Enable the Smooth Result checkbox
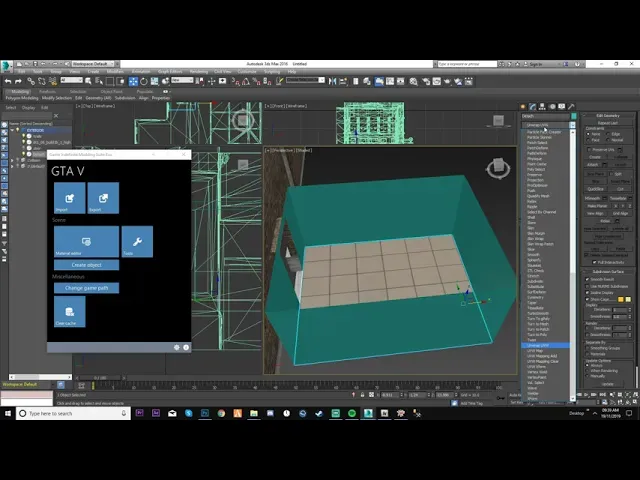This screenshot has width=640, height=480. click(588, 279)
